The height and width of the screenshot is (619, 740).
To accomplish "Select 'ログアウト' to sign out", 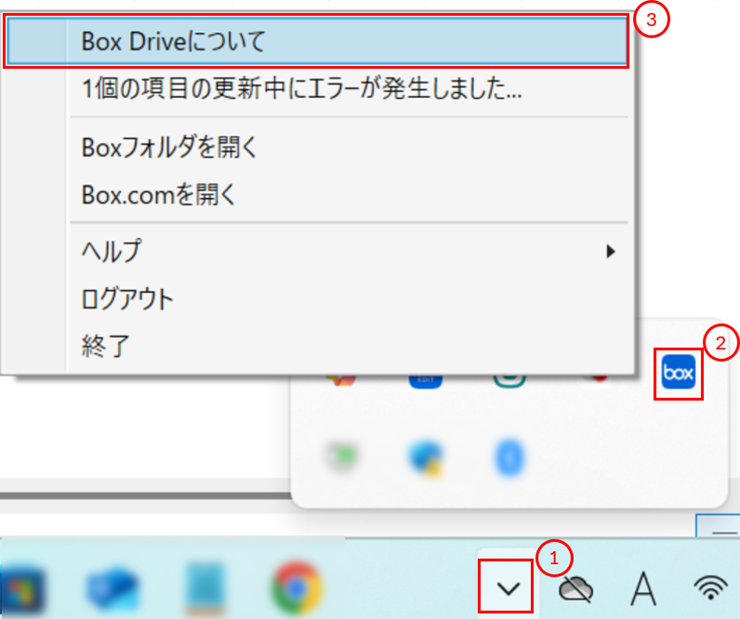I will pos(127,298).
